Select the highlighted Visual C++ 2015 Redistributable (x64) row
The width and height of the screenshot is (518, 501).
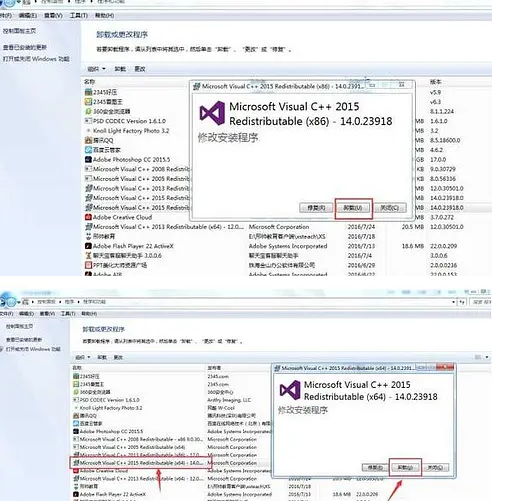[x=141, y=463]
